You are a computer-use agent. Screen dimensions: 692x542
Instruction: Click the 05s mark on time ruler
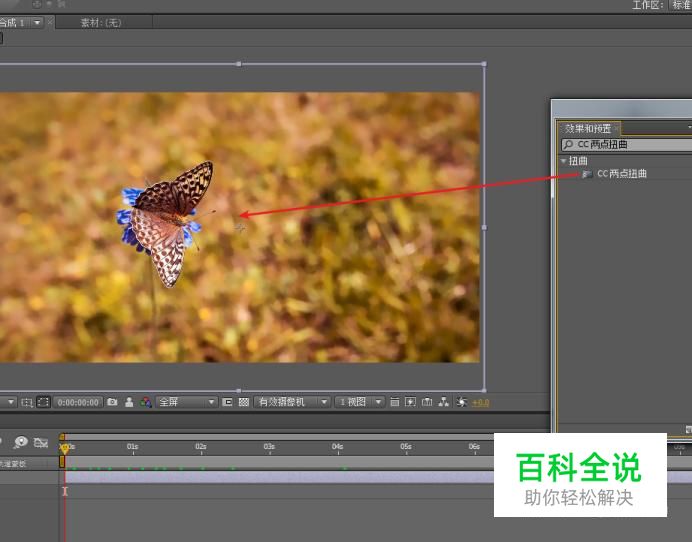(x=406, y=447)
